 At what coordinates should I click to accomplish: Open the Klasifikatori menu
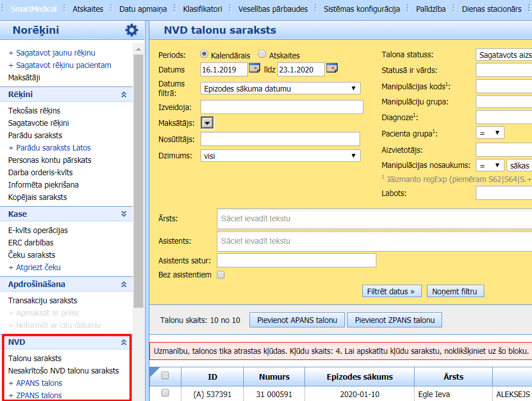coord(202,9)
